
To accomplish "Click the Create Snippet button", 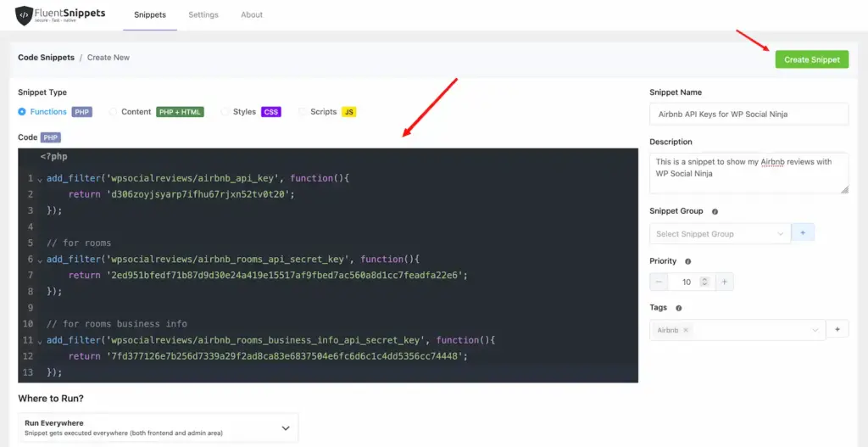I will click(x=811, y=60).
